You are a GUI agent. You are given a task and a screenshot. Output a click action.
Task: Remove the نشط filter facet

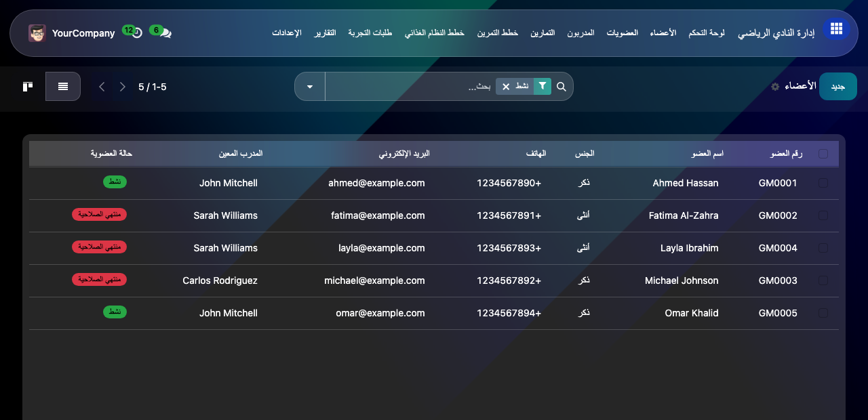pos(506,87)
